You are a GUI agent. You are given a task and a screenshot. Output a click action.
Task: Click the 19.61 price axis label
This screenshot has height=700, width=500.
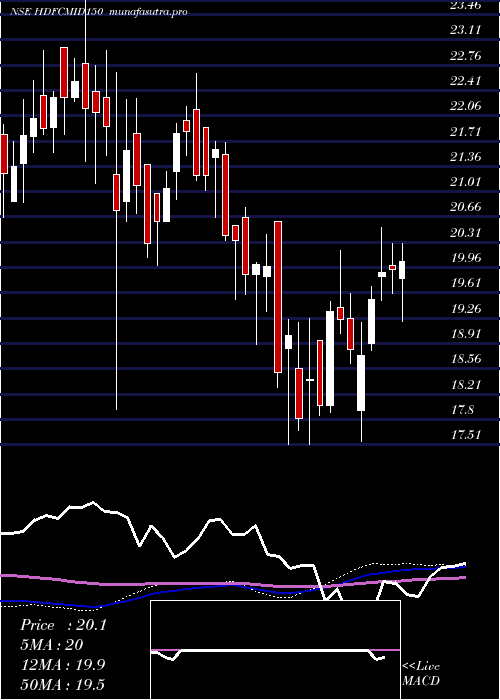pyautogui.click(x=466, y=283)
